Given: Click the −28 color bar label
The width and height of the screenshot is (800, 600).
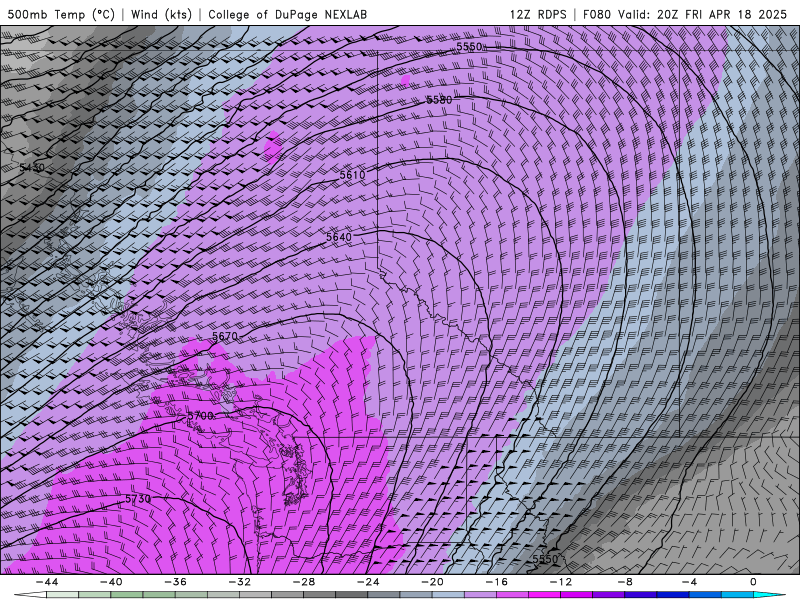Looking at the screenshot, I should 304,582.
